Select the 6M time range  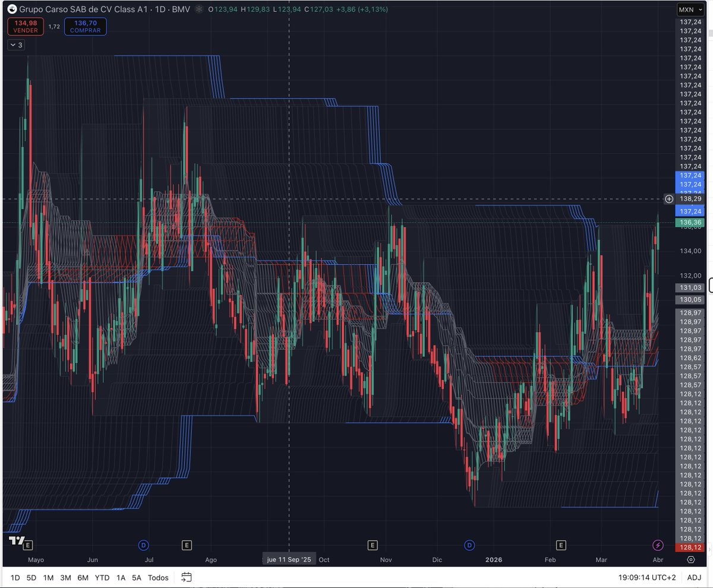[x=83, y=577]
